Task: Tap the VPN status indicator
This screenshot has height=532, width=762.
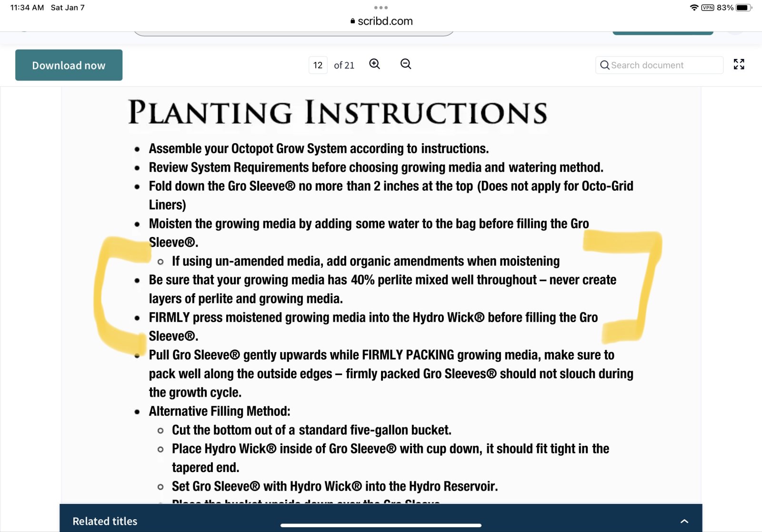Action: 708,8
